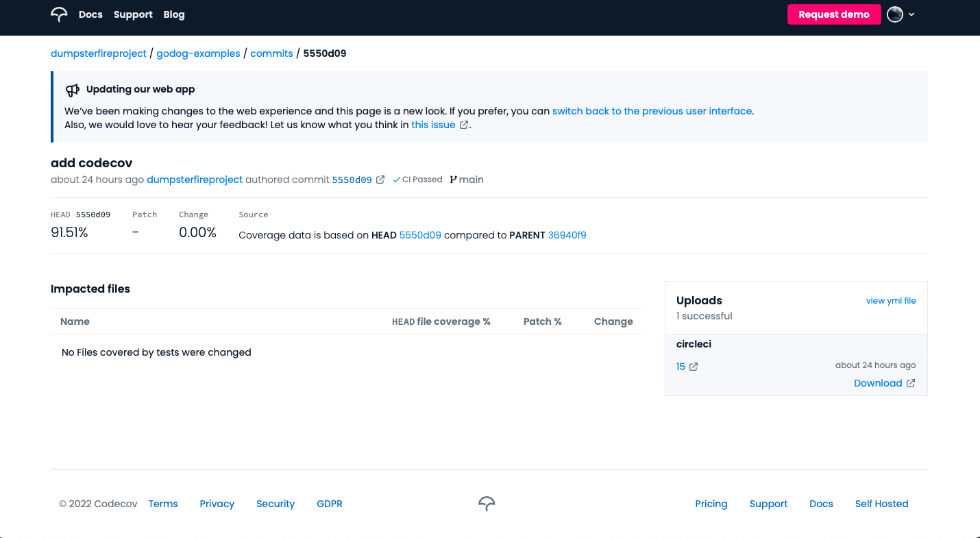Viewport: 980px width, 538px height.
Task: Go to Blog in the top navigation
Action: click(x=174, y=14)
